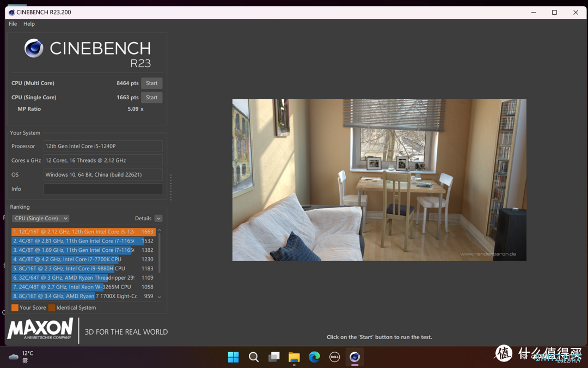588x368 pixels.
Task: Open the CPU (Single Core) ranking dropdown
Action: coord(40,218)
